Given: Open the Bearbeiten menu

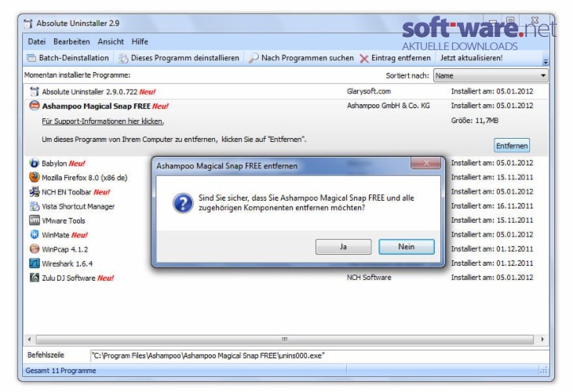Looking at the screenshot, I should pyautogui.click(x=71, y=42).
